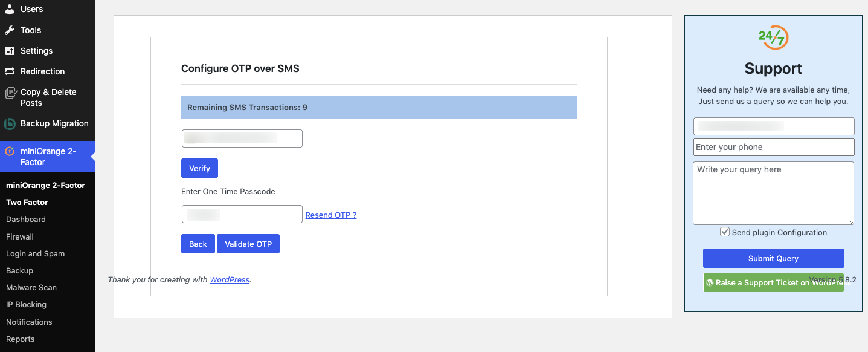Go to IP Blocking settings

(28, 304)
